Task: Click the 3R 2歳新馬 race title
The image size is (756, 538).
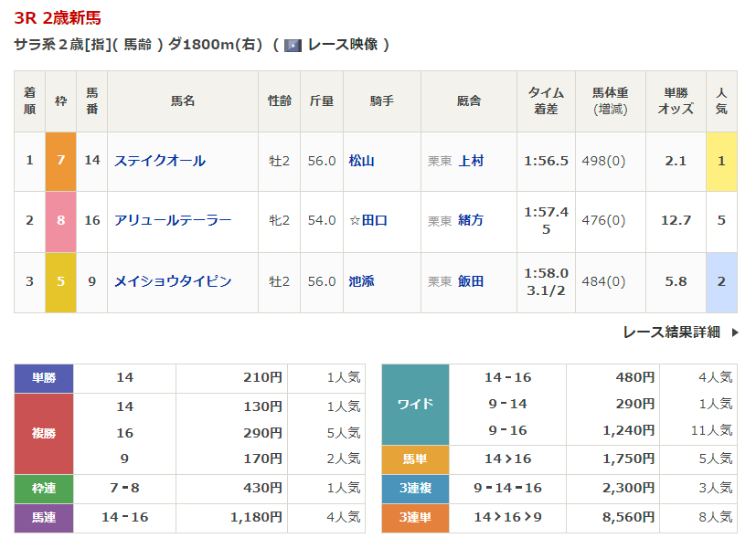Action: [x=58, y=17]
